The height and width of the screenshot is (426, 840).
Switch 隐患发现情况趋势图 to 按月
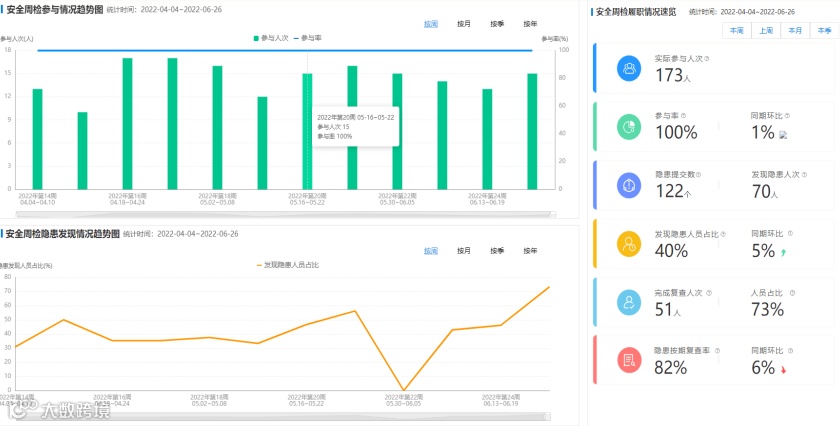point(464,251)
